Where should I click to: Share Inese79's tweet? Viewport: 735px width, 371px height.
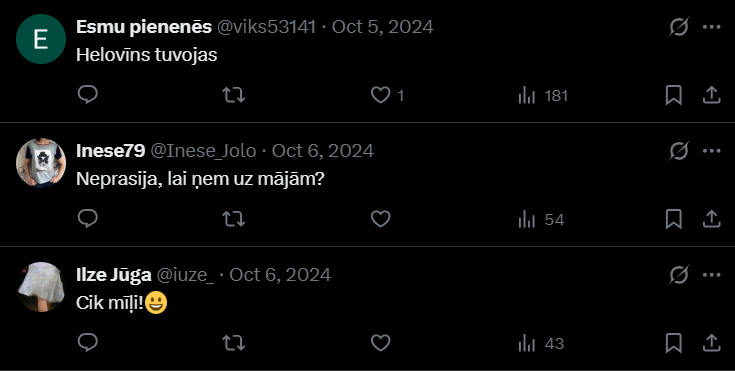point(711,219)
